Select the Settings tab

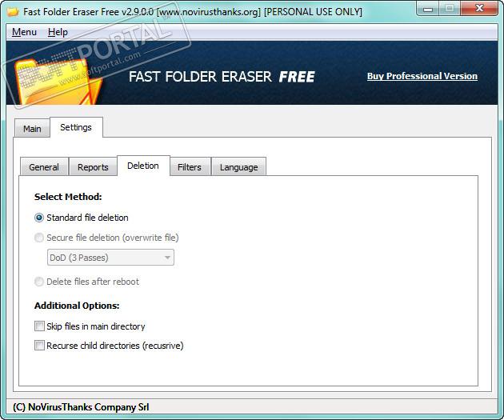click(76, 127)
